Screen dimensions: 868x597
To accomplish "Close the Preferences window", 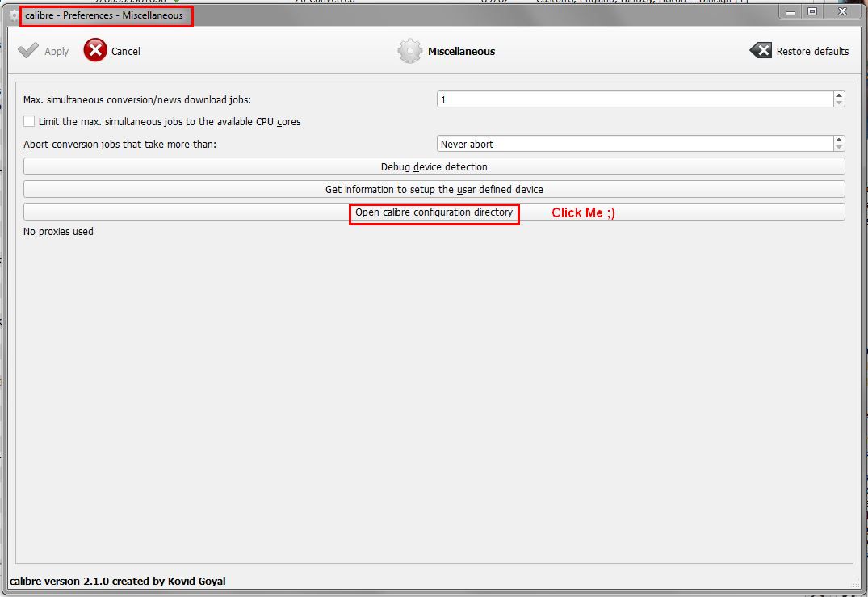I will (x=842, y=11).
